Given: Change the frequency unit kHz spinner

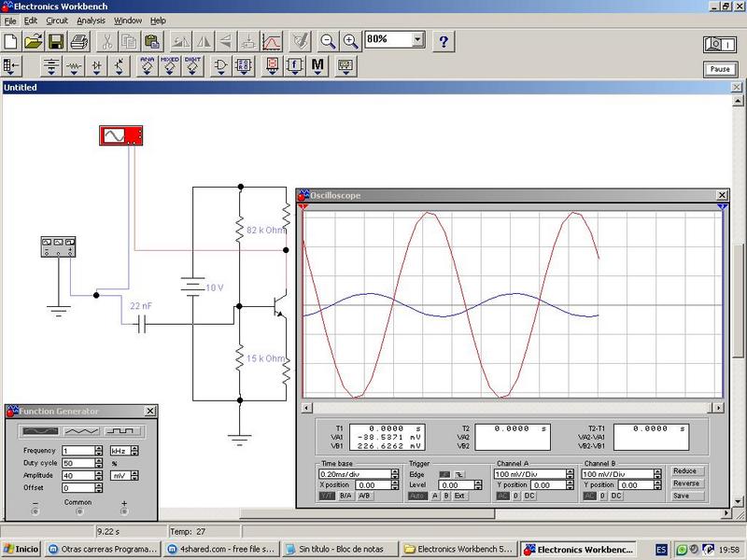Looking at the screenshot, I should tap(134, 451).
